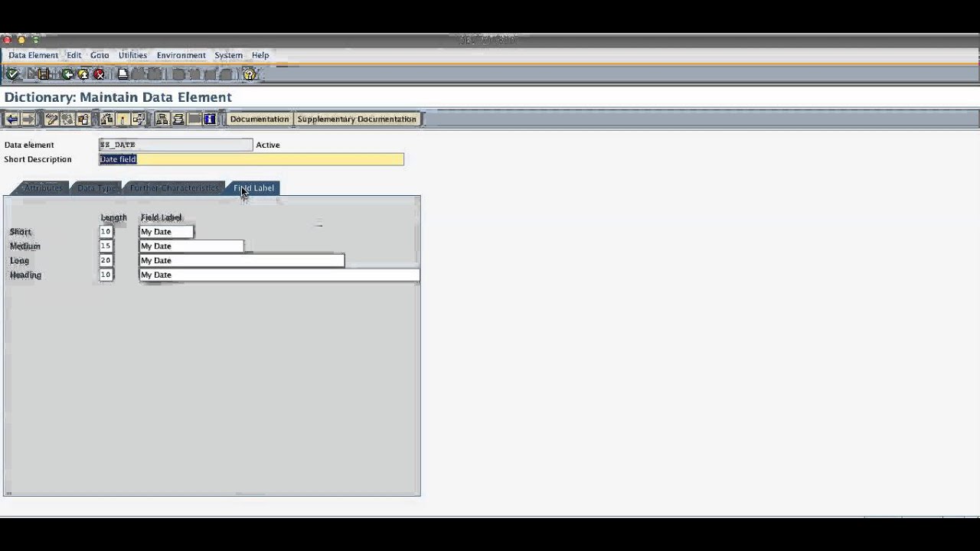This screenshot has height=551, width=980.
Task: Click the Long length value field
Action: click(106, 261)
